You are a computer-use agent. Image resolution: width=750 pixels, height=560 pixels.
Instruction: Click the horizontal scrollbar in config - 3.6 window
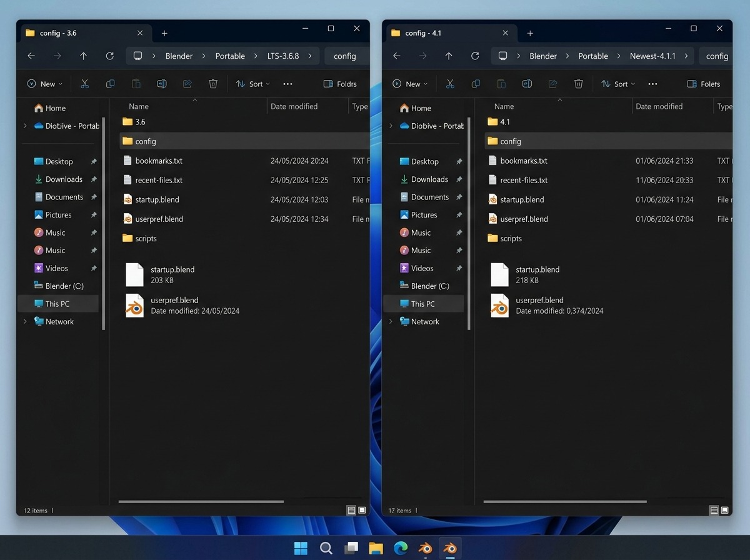tap(201, 501)
